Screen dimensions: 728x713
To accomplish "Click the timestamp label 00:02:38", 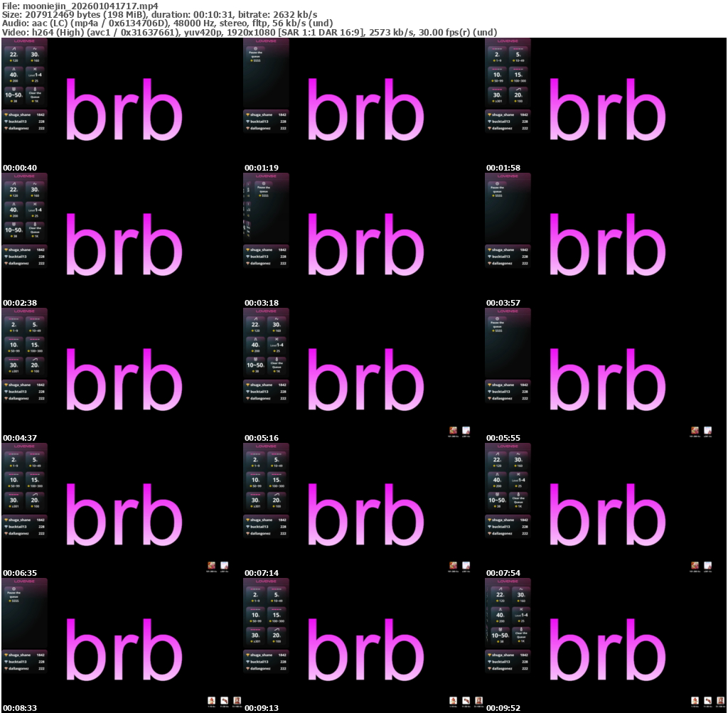I will coord(19,303).
